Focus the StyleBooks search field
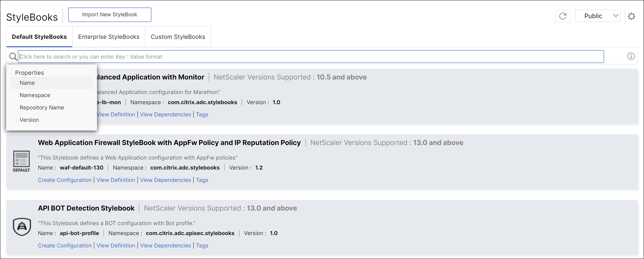Screen dimensions: 644x259 tap(311, 57)
